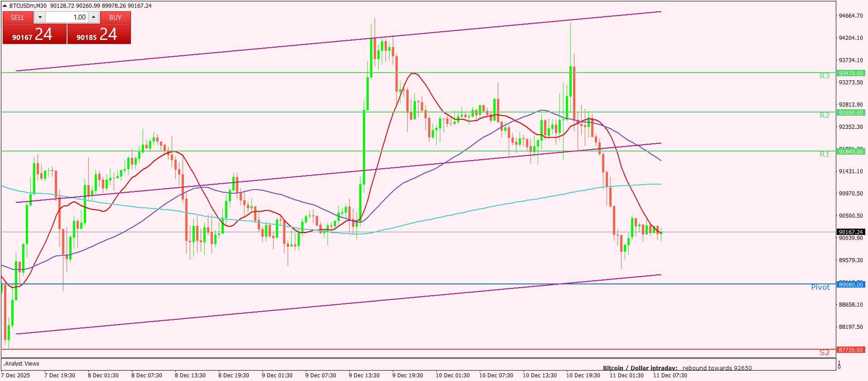Select the green 93470.00 price tag
868x381 pixels.
[850, 73]
